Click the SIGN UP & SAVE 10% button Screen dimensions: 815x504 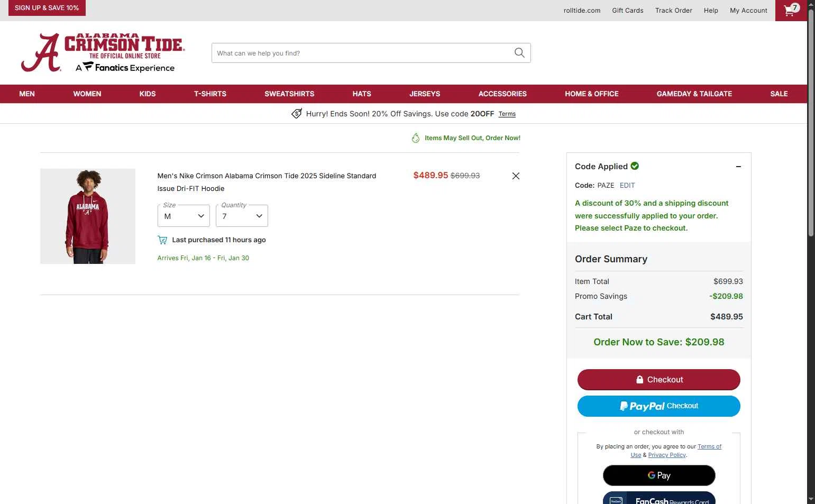(x=47, y=8)
